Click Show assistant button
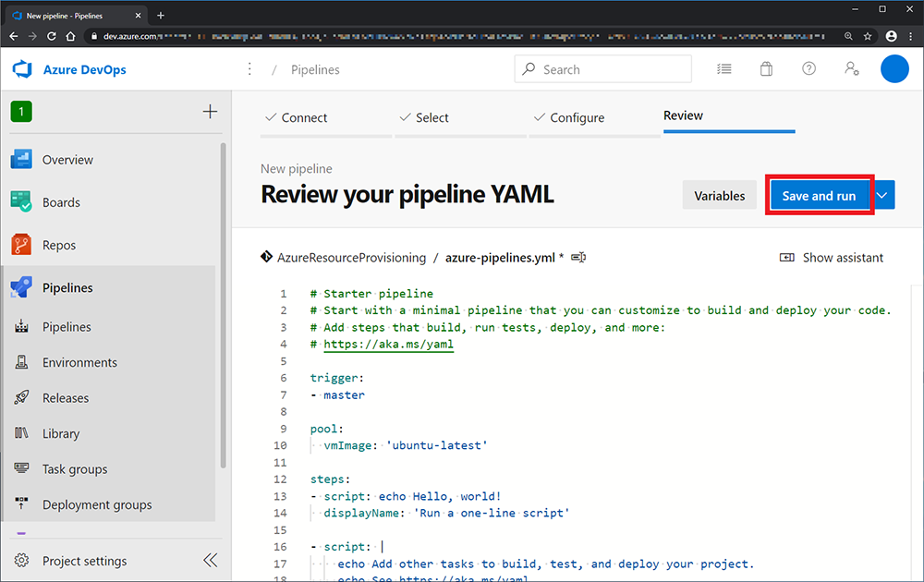Viewport: 924px width, 582px height. [x=832, y=258]
